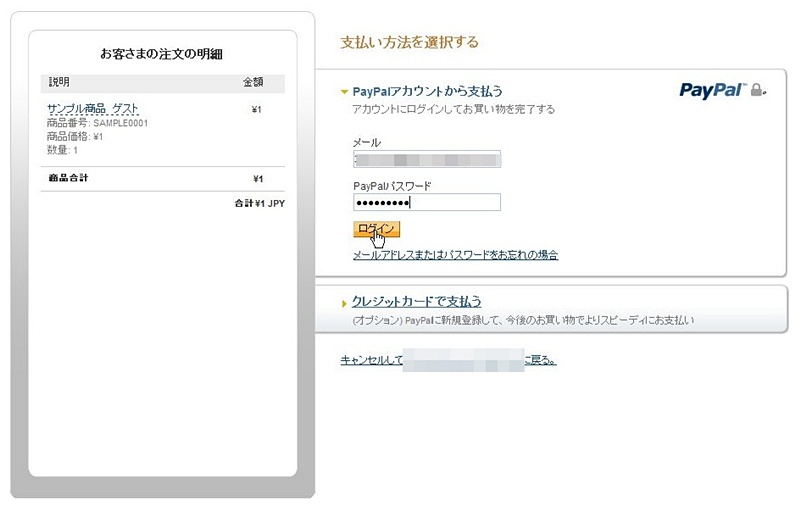The image size is (800, 505).
Task: Click the 金額 column header
Action: coord(253,82)
